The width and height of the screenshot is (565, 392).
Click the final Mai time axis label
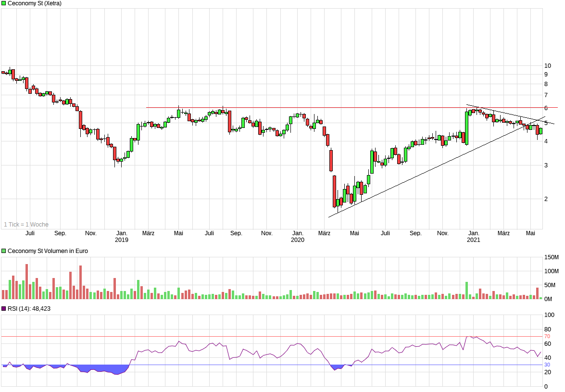point(530,233)
